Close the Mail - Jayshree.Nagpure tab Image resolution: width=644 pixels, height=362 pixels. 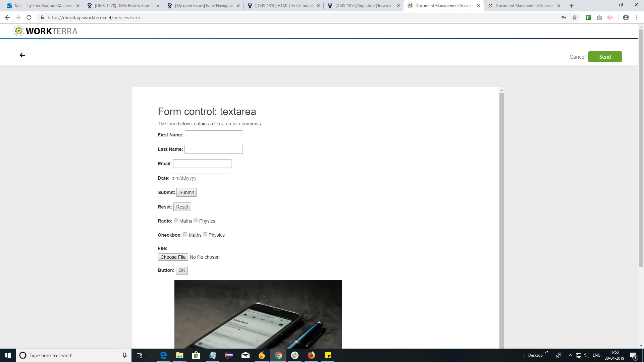tap(78, 6)
